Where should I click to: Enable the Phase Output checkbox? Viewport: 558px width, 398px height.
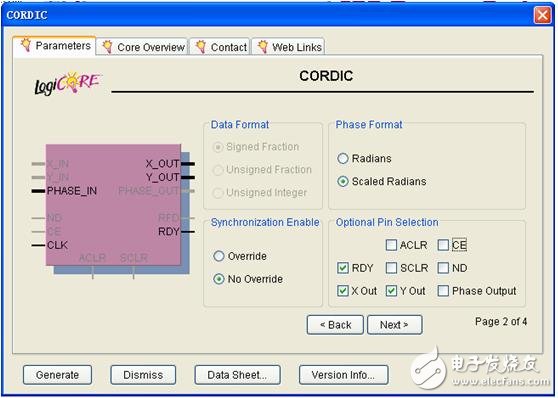click(443, 290)
